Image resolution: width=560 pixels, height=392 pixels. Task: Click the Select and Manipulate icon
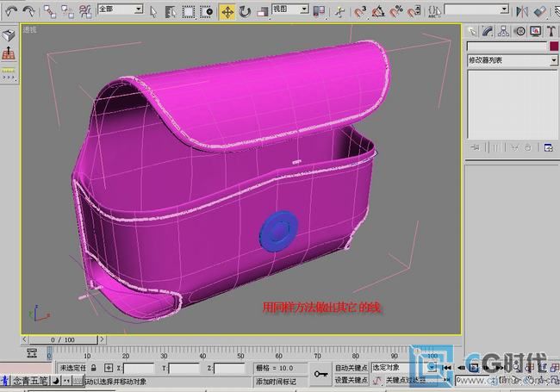tap(340, 12)
